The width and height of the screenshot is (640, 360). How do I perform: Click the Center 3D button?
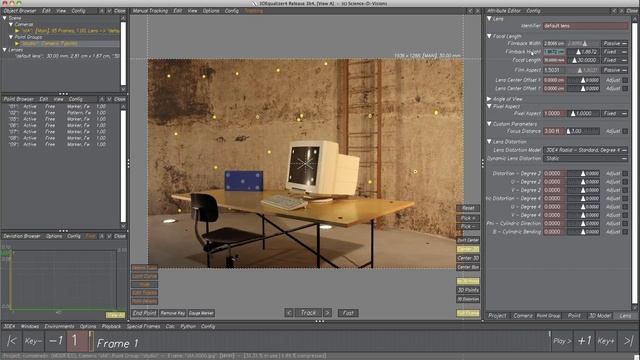468,258
